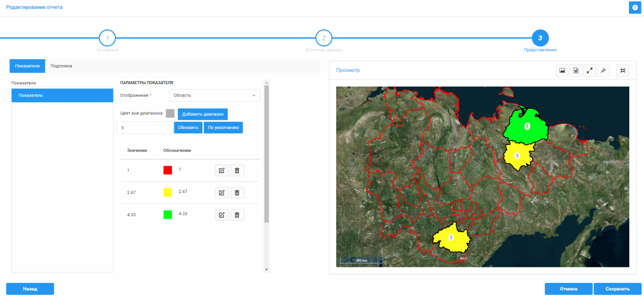
Task: Click the pin icon in preview toolbar
Action: pyautogui.click(x=603, y=71)
